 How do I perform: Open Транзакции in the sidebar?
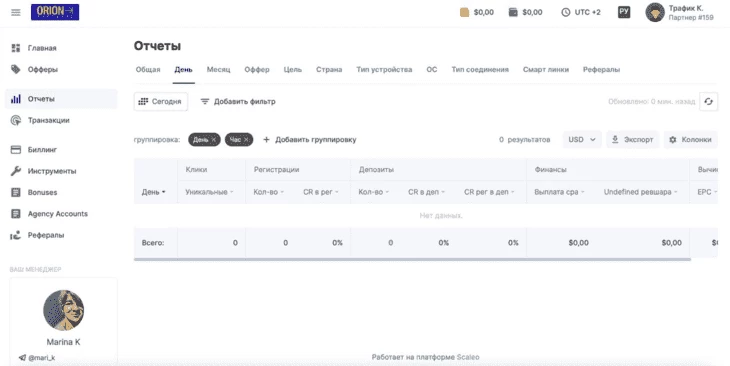(48, 120)
